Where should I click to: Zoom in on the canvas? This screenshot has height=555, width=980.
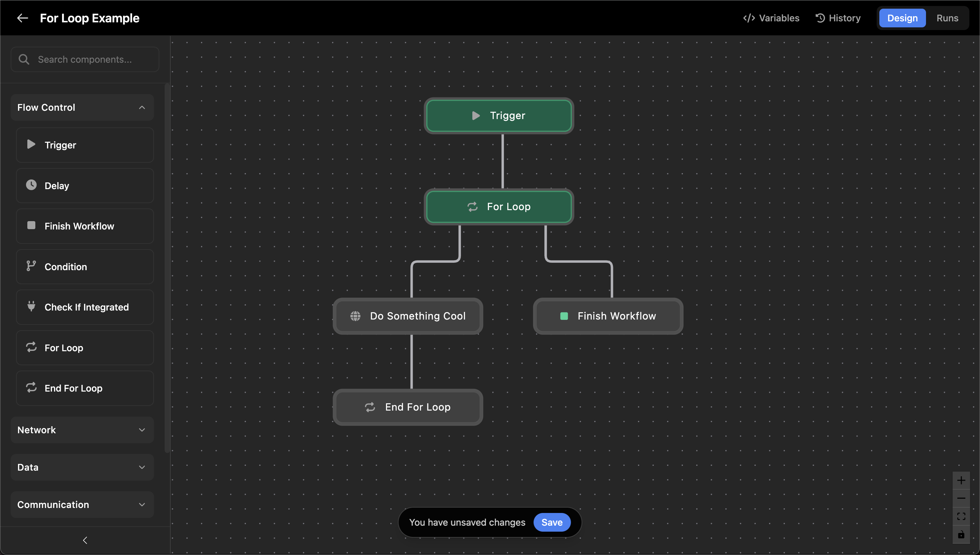coord(961,480)
